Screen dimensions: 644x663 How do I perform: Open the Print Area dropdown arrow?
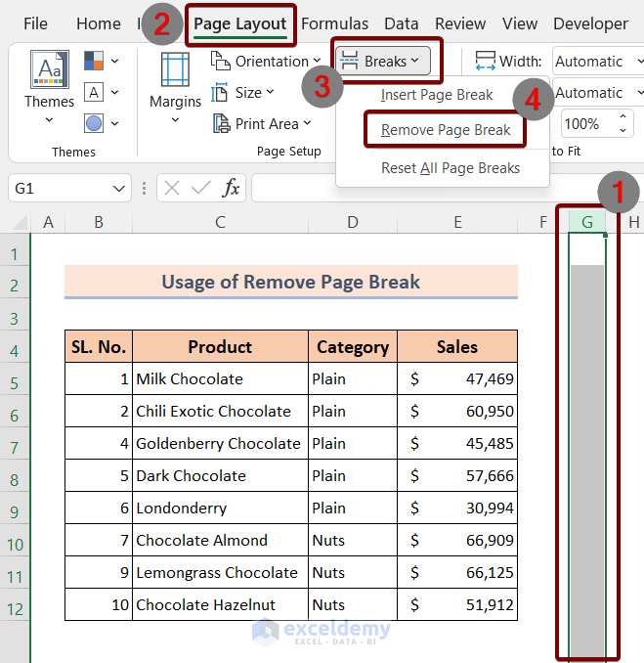[307, 123]
